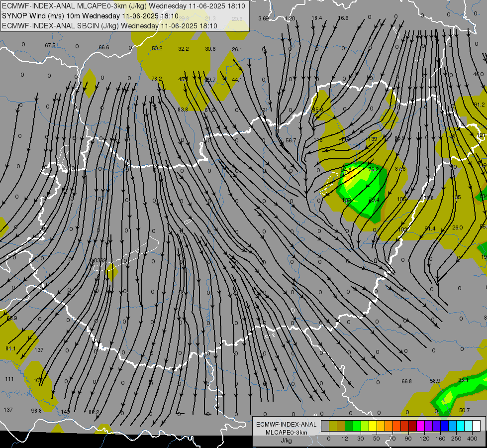Click the 44.1 grid value
The height and width of the screenshot is (448, 487).
point(237,80)
